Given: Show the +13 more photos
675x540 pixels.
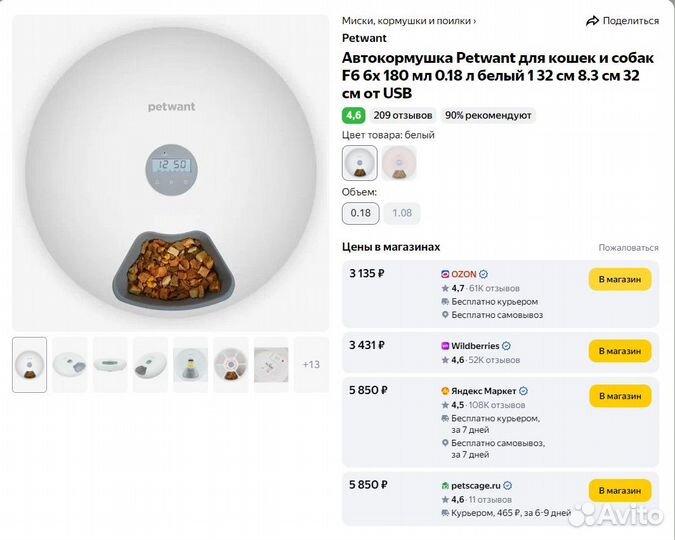Looking at the screenshot, I should pyautogui.click(x=311, y=364).
